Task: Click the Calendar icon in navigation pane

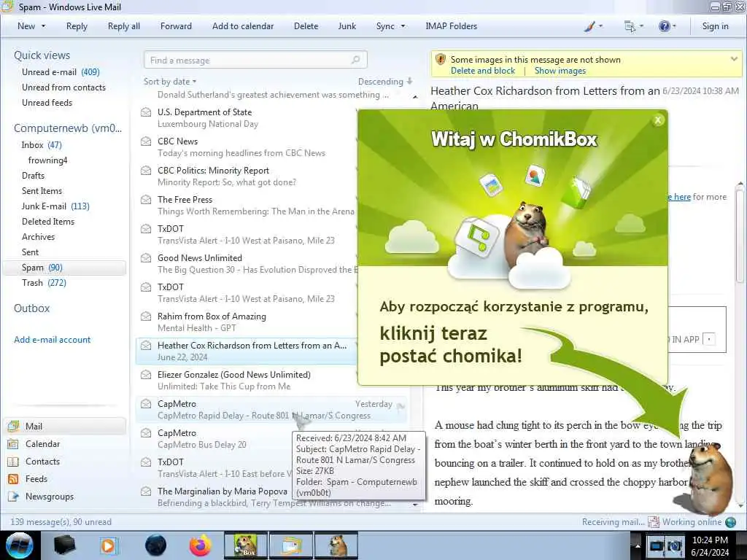Action: [x=13, y=444]
